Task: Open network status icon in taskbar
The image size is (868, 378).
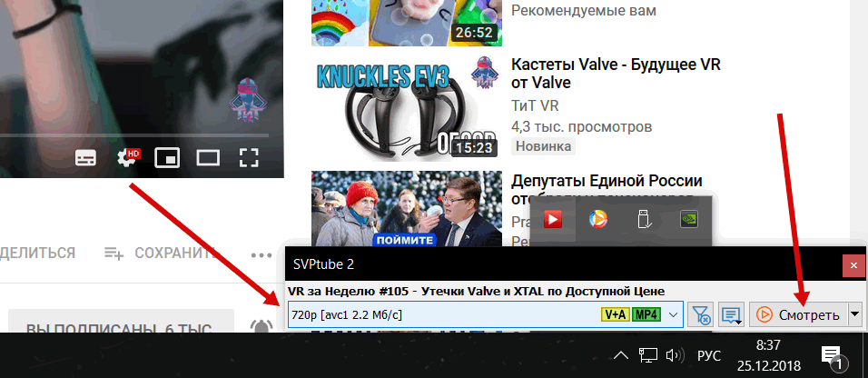Action: (647, 355)
